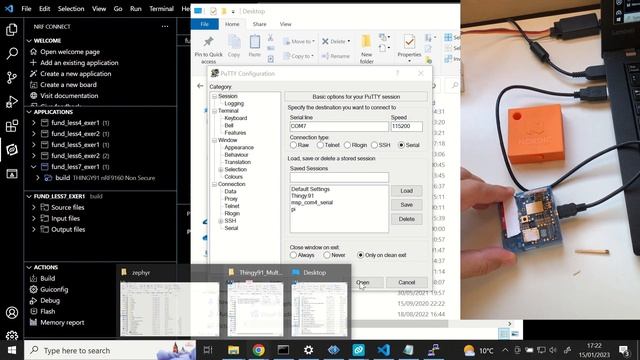Click Rename in File Explorer ribbon
The width and height of the screenshot is (640, 360).
(336, 56)
